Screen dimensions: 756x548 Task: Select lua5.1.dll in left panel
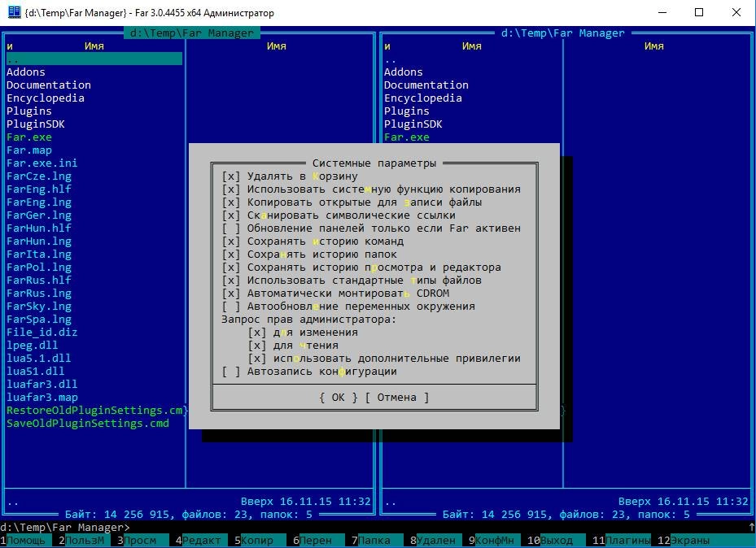[x=38, y=359]
